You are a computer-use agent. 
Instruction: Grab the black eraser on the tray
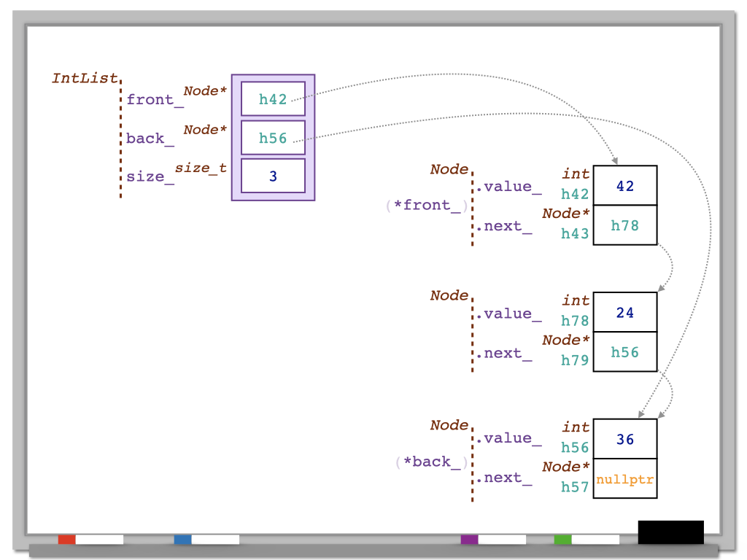click(670, 532)
